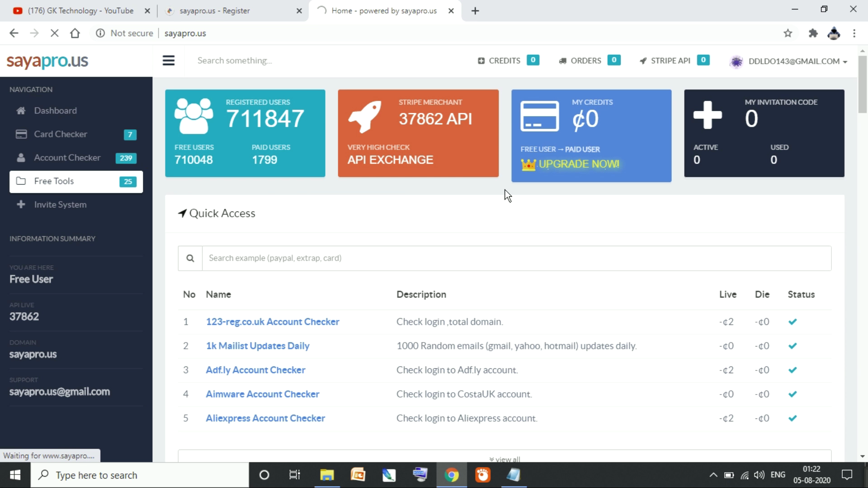
Task: Open Adf.ly Account Checker
Action: tap(255, 370)
